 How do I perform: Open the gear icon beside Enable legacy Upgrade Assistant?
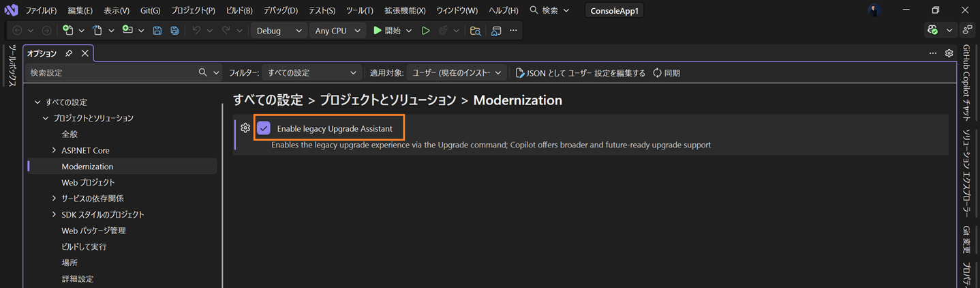tap(245, 128)
